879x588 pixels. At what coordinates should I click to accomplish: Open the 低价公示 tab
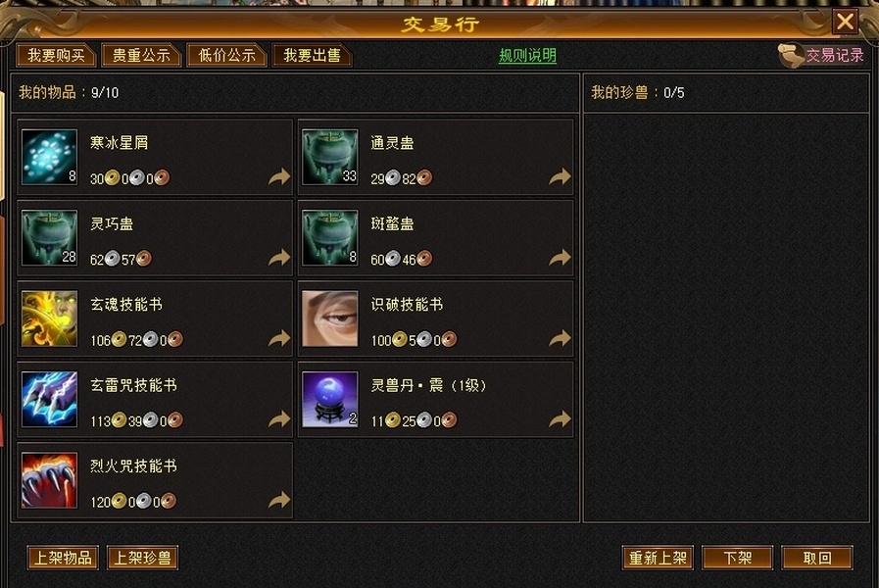(226, 55)
